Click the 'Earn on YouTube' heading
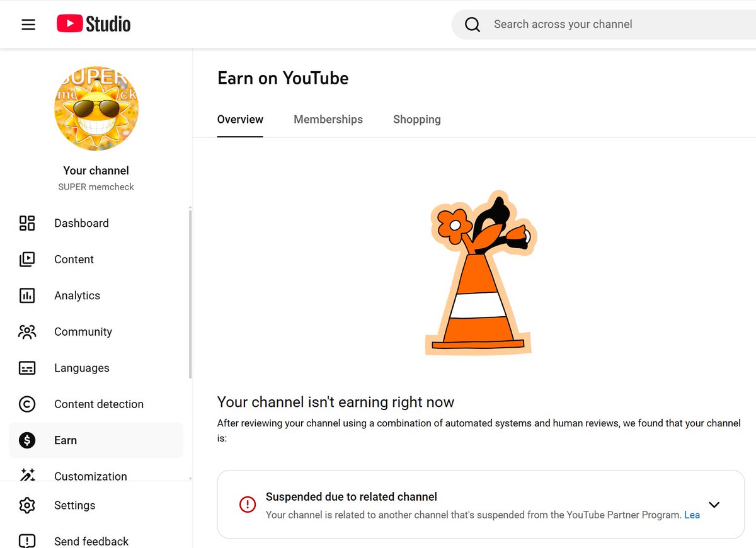This screenshot has height=548, width=756. pyautogui.click(x=283, y=78)
